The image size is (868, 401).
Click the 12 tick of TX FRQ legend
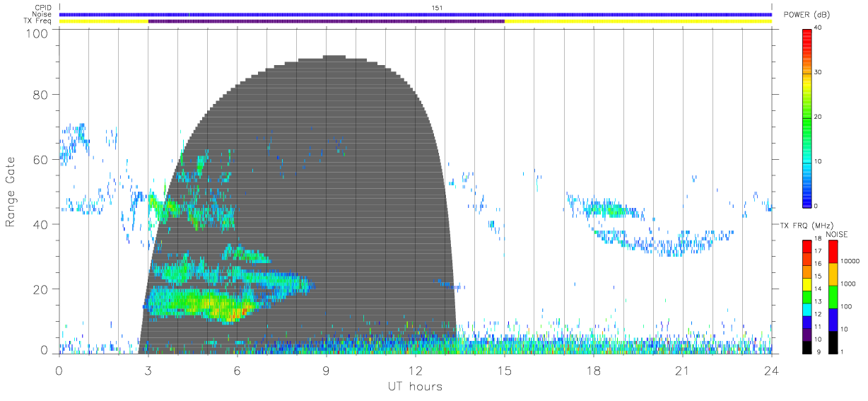(x=818, y=315)
